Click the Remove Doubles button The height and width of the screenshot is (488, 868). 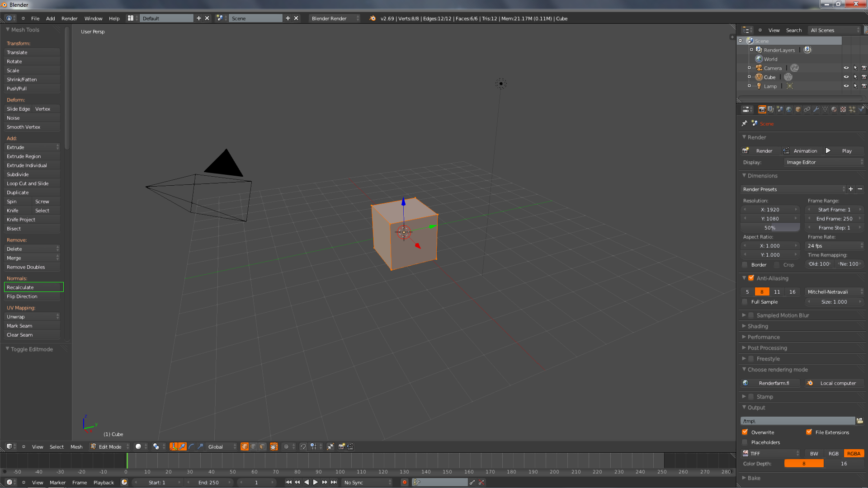(32, 267)
